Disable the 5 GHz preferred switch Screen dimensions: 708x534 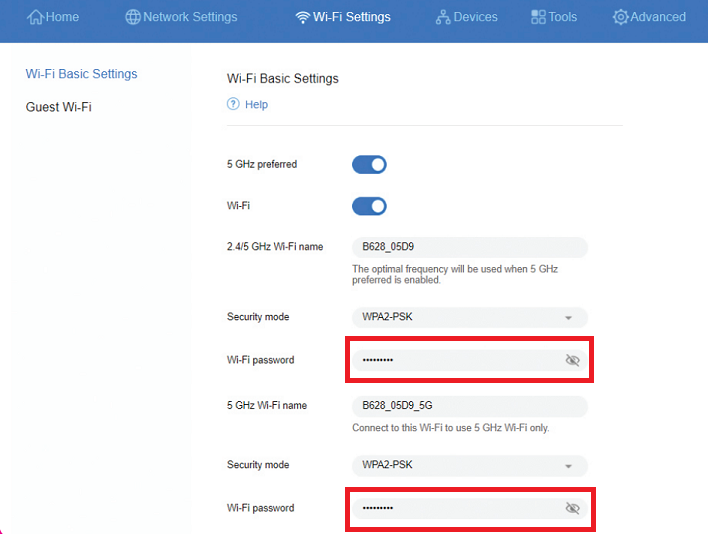pyautogui.click(x=369, y=164)
